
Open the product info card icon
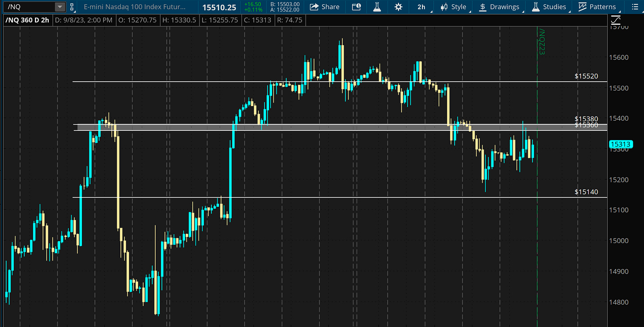pyautogui.click(x=356, y=7)
